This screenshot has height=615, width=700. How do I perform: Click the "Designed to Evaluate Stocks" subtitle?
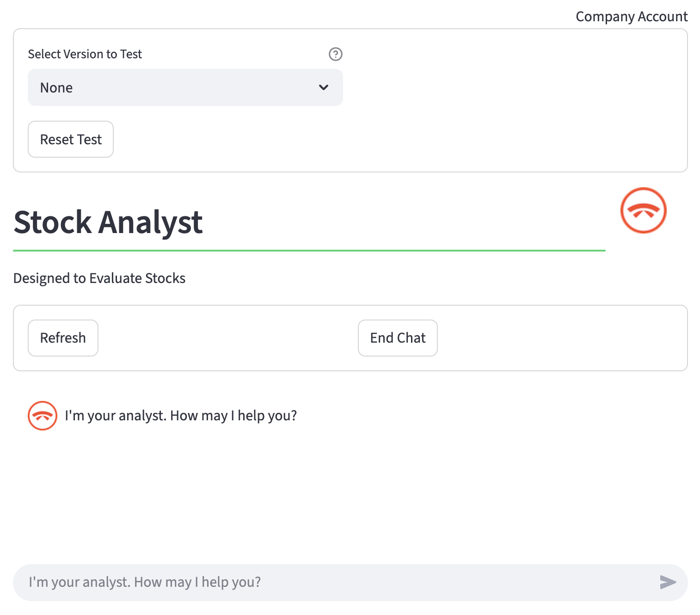99,278
